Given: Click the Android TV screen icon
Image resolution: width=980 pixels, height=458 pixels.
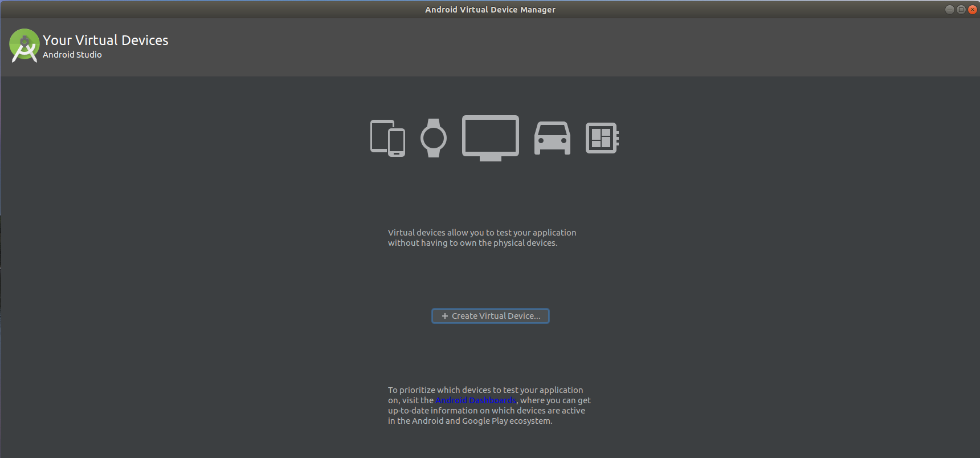Looking at the screenshot, I should pos(491,138).
